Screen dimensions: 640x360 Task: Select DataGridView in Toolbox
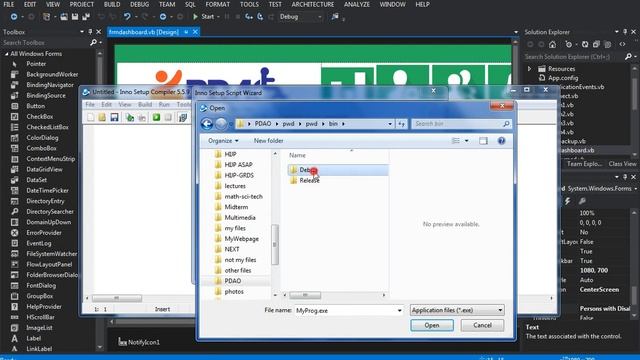click(44, 169)
